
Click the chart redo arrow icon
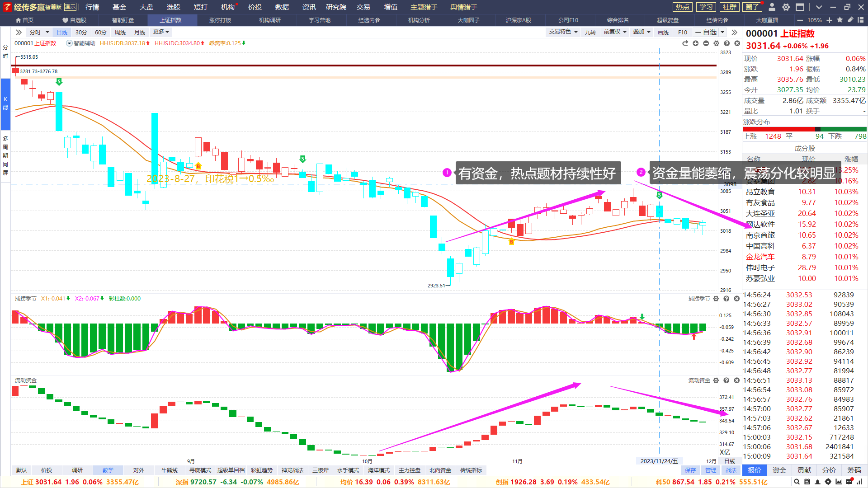coord(685,43)
